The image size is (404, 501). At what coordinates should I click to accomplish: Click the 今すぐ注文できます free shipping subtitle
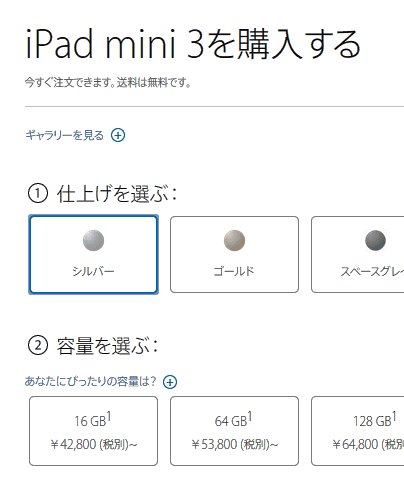pyautogui.click(x=108, y=82)
